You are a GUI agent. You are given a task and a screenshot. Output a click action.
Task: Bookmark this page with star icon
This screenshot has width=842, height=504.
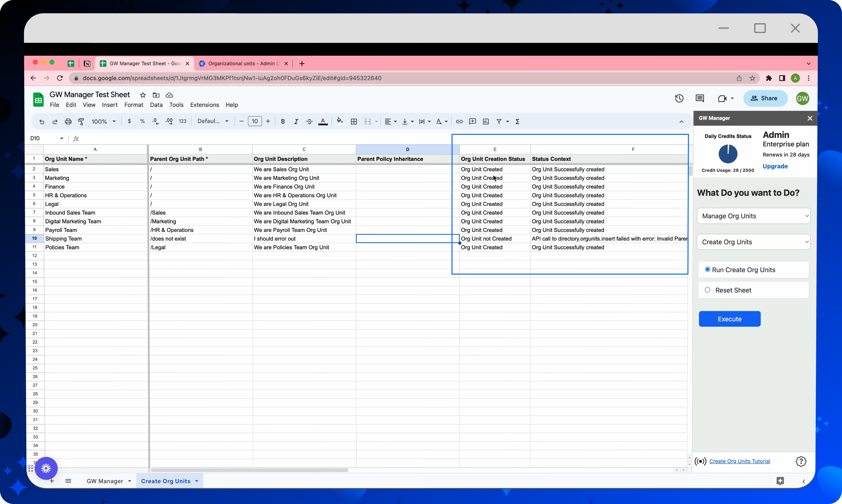752,78
